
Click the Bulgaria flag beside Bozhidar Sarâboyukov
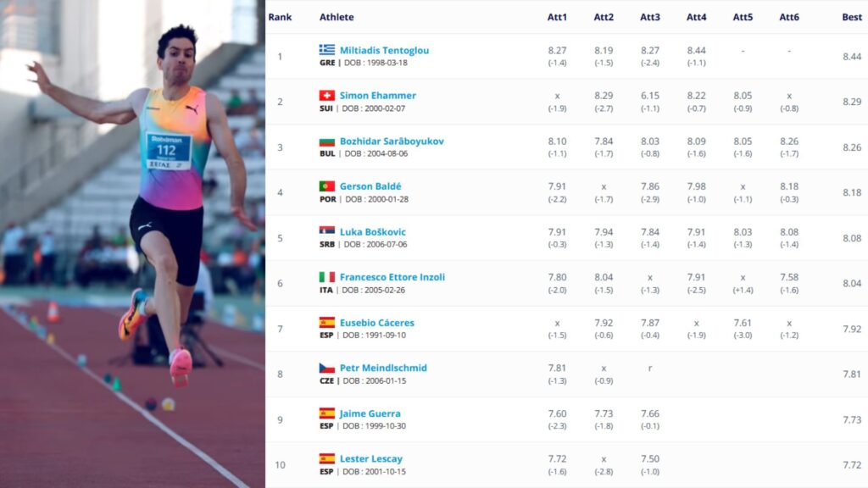(326, 141)
